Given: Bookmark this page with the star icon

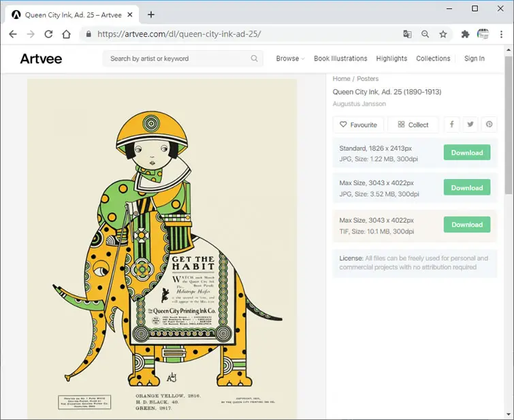Looking at the screenshot, I should pos(443,34).
